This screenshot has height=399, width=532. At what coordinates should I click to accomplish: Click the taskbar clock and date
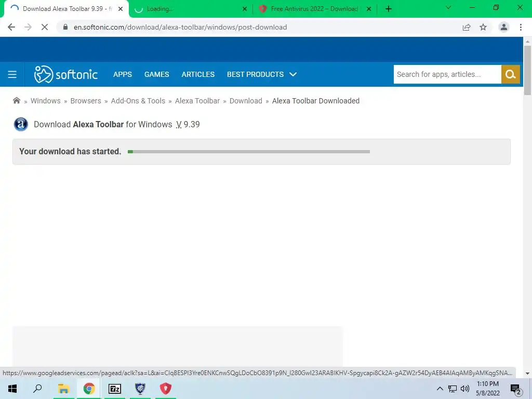[x=487, y=389]
